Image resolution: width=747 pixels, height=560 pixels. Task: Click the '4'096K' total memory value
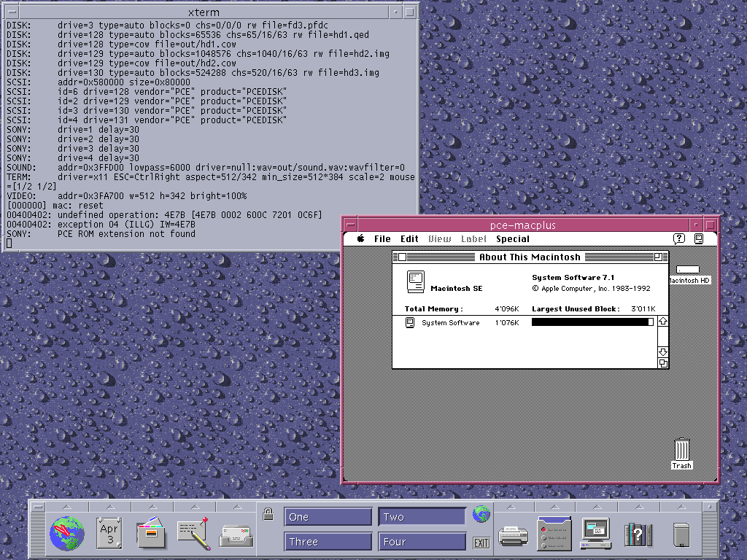click(x=507, y=308)
